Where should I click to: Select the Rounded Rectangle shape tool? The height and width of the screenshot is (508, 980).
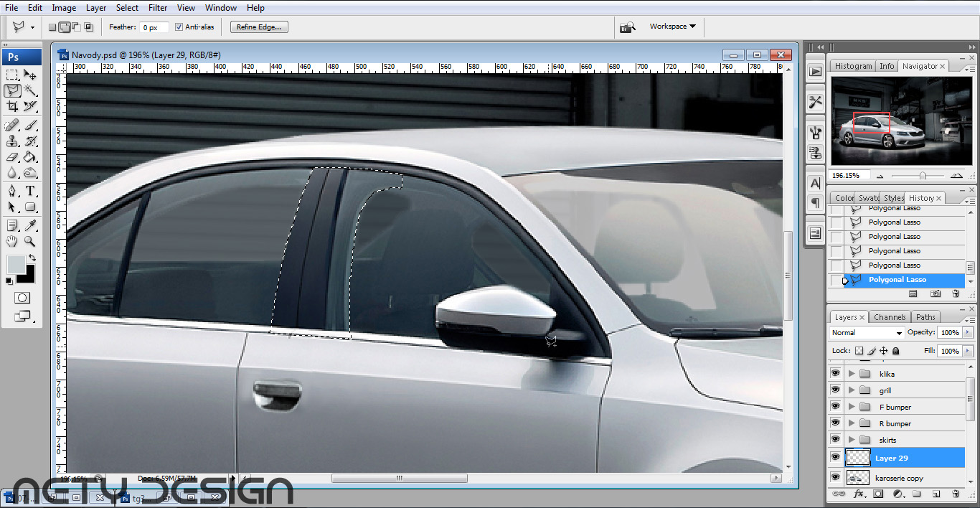click(x=30, y=207)
